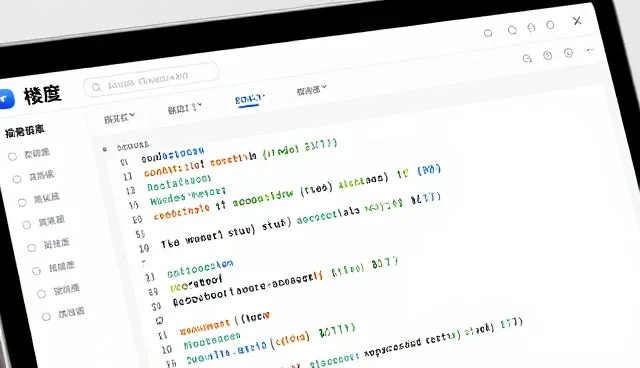Click the small dash icon below the X
This screenshot has width=640, height=368.
point(589,51)
